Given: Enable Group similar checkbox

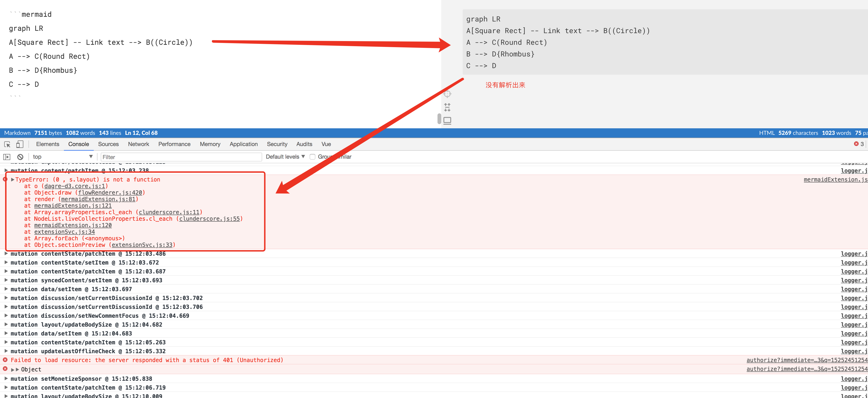Looking at the screenshot, I should coord(312,157).
